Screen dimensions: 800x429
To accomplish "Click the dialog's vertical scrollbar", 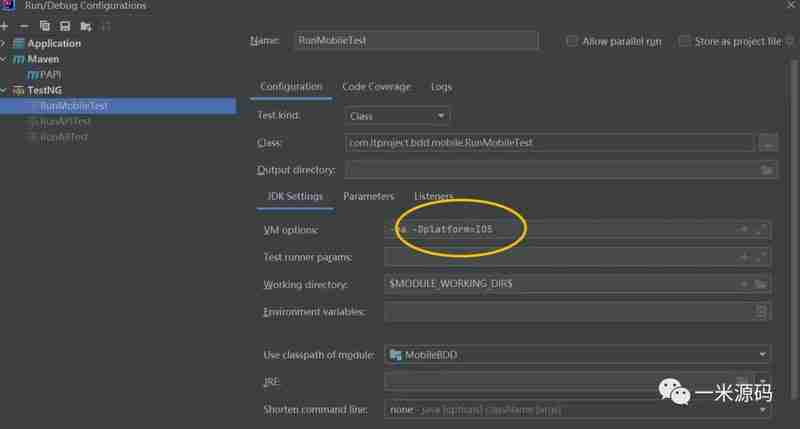I will coord(793,230).
